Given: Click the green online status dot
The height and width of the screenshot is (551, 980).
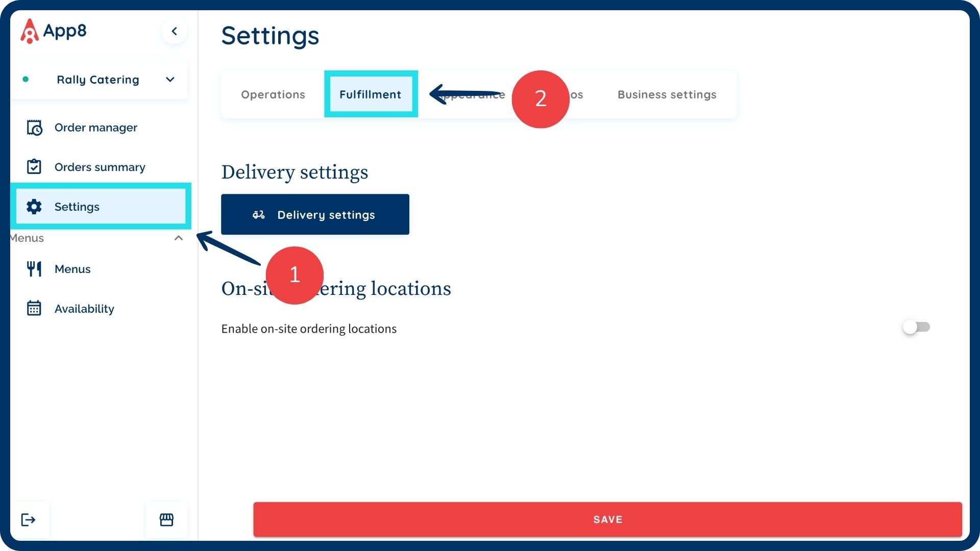Looking at the screenshot, I should [26, 80].
